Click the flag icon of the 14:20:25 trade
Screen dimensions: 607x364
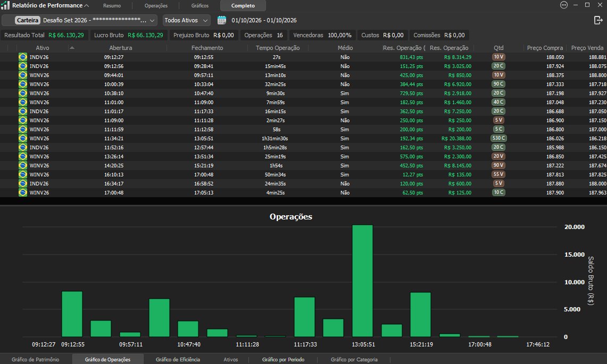23,166
